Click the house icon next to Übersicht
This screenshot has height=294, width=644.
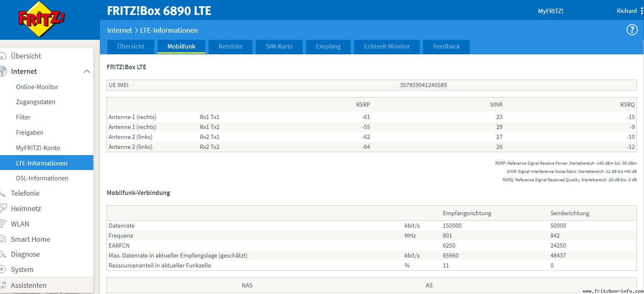click(2, 56)
